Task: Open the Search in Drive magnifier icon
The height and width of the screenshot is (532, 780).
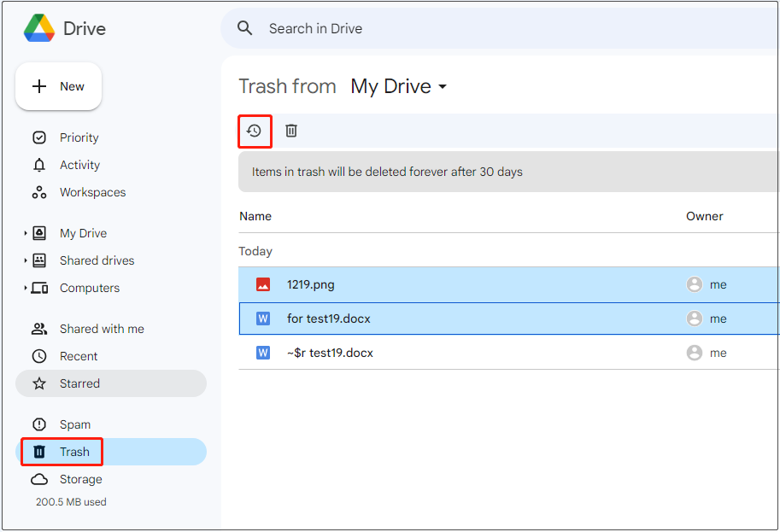Action: pyautogui.click(x=245, y=28)
